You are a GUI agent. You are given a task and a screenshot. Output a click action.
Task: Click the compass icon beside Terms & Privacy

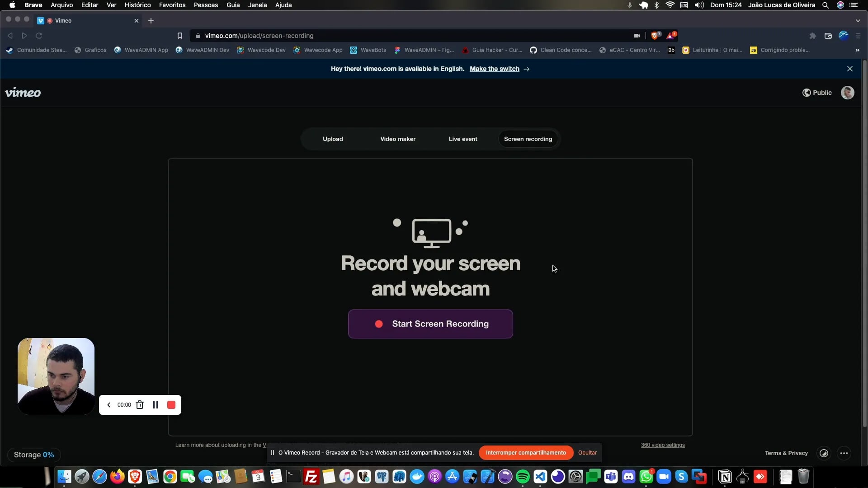point(824,453)
